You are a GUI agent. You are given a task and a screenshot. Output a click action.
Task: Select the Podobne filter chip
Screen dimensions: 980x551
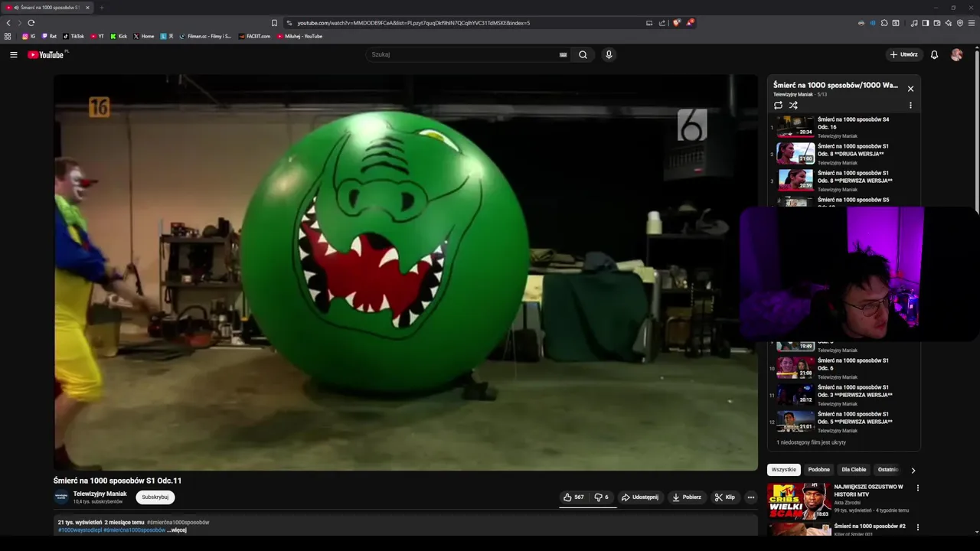pyautogui.click(x=818, y=470)
